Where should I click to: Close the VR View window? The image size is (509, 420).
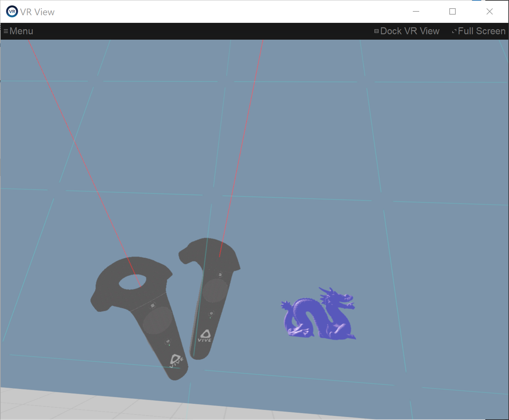(489, 12)
